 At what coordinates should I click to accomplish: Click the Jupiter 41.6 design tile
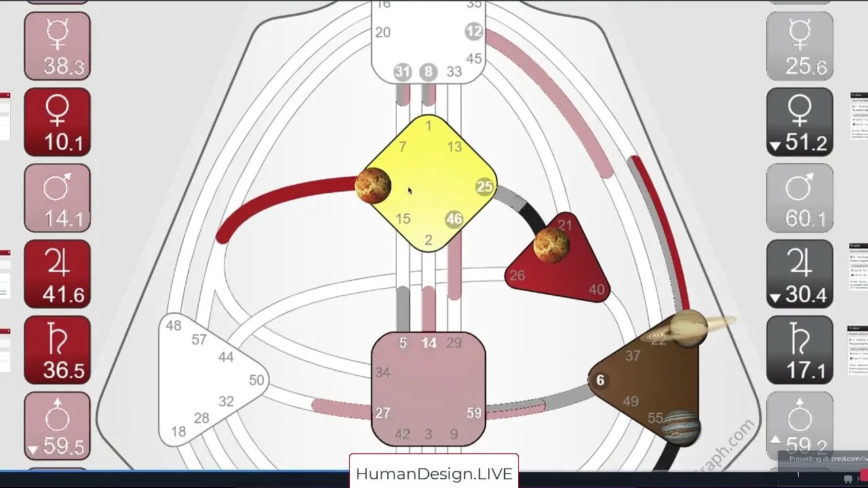[58, 274]
